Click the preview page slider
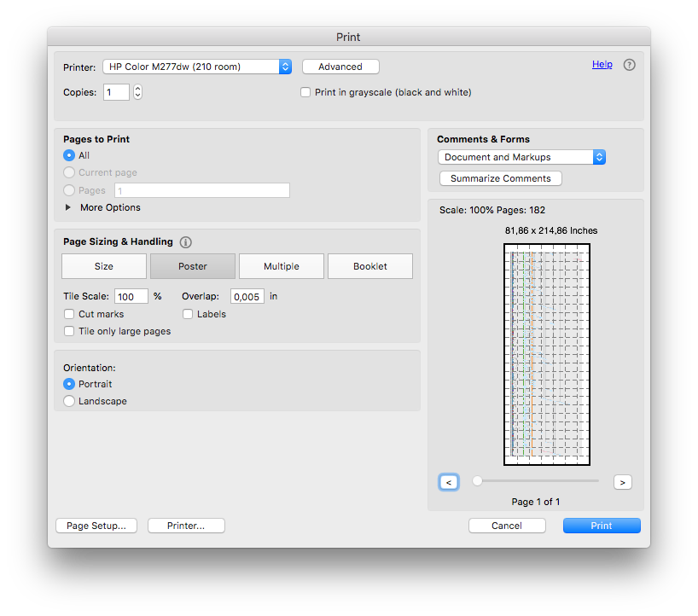The width and height of the screenshot is (698, 616). (x=477, y=480)
